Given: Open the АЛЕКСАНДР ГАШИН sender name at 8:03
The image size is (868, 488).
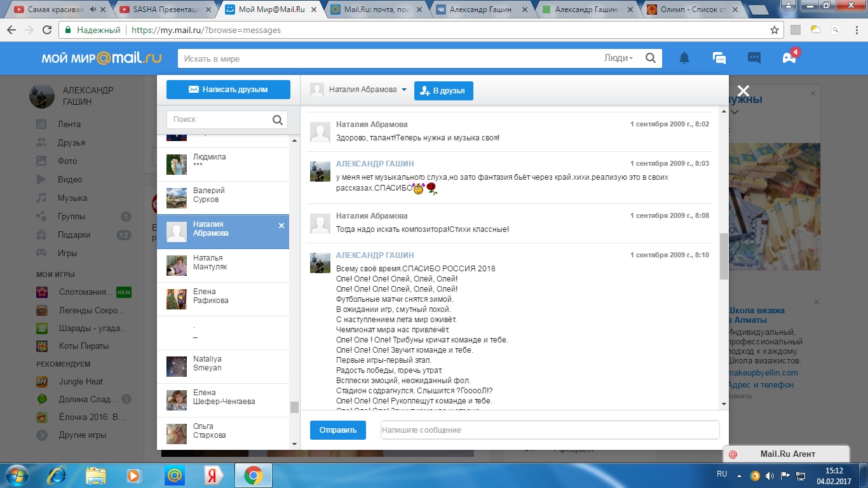Looking at the screenshot, I should tap(374, 164).
